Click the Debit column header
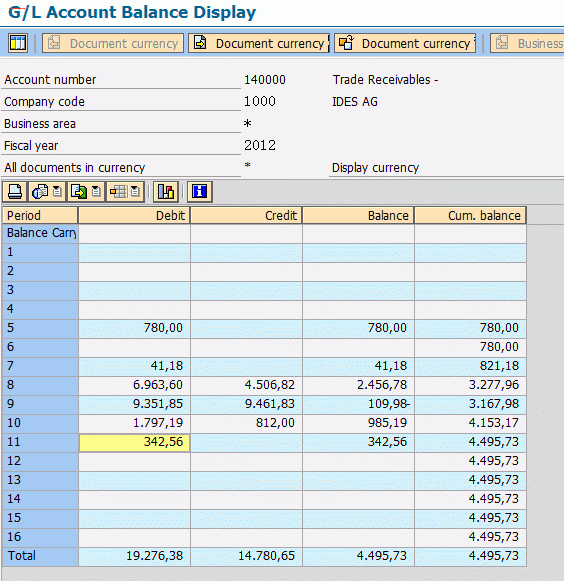This screenshot has width=564, height=581. (134, 215)
